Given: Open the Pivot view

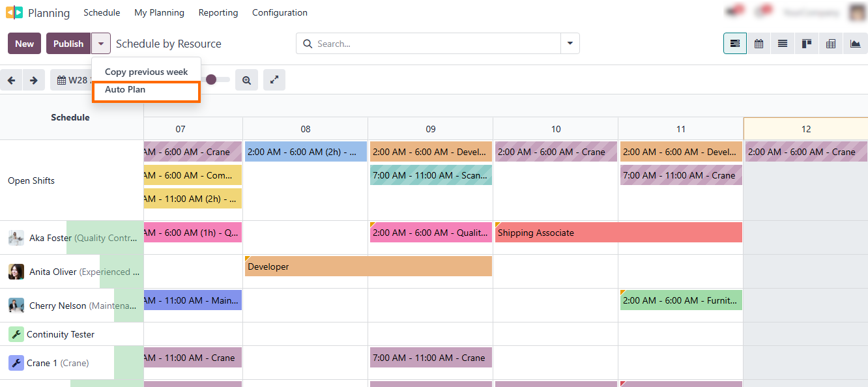Looking at the screenshot, I should pyautogui.click(x=830, y=43).
